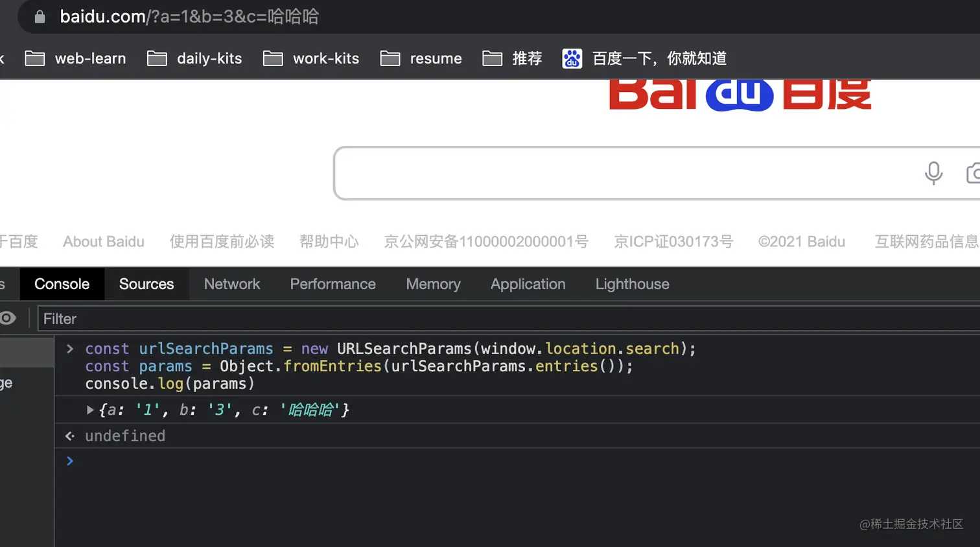Click the Baidu logo
Image resolution: width=980 pixels, height=547 pixels.
740,95
